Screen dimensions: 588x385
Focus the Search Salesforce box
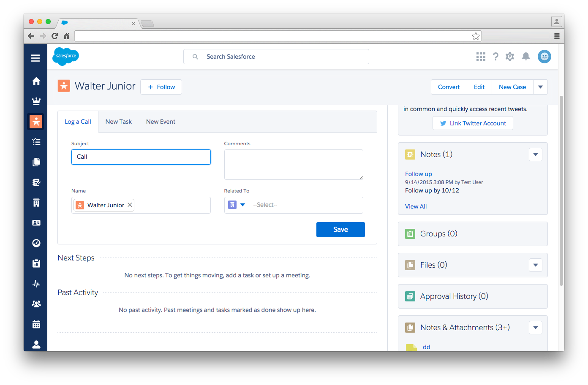[x=276, y=57]
